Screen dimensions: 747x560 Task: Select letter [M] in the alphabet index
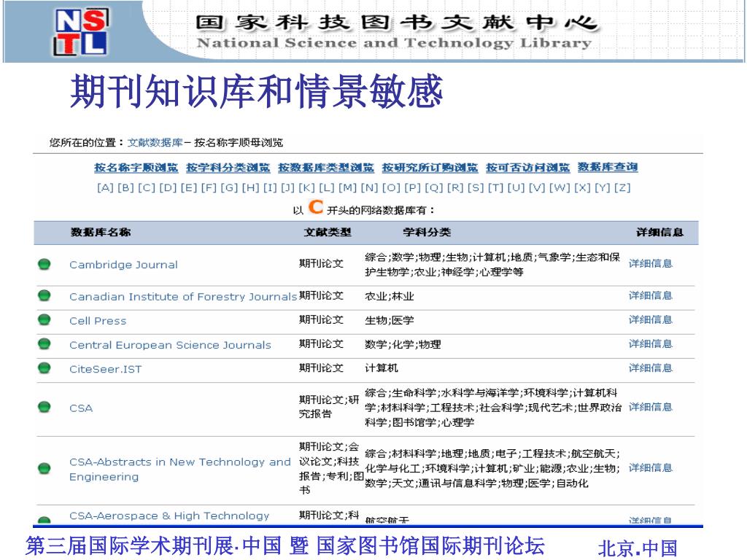tap(347, 187)
